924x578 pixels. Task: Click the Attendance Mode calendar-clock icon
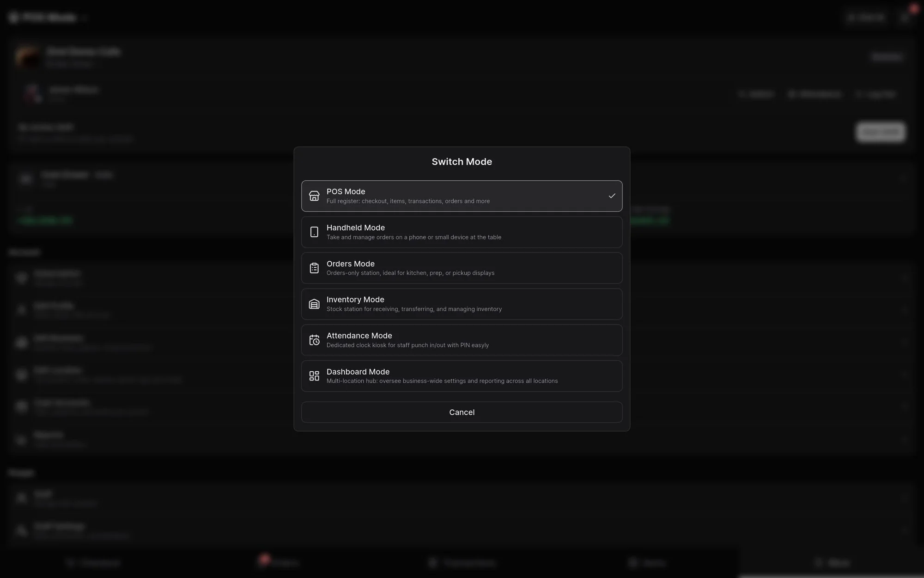point(314,340)
